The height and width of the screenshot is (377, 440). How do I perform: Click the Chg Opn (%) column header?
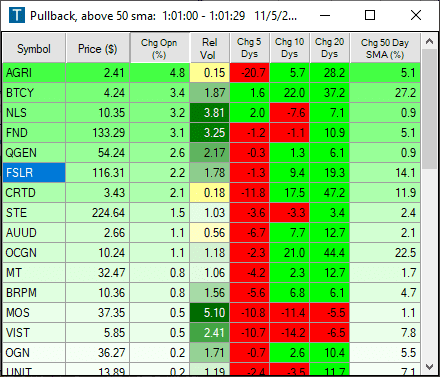click(x=159, y=48)
